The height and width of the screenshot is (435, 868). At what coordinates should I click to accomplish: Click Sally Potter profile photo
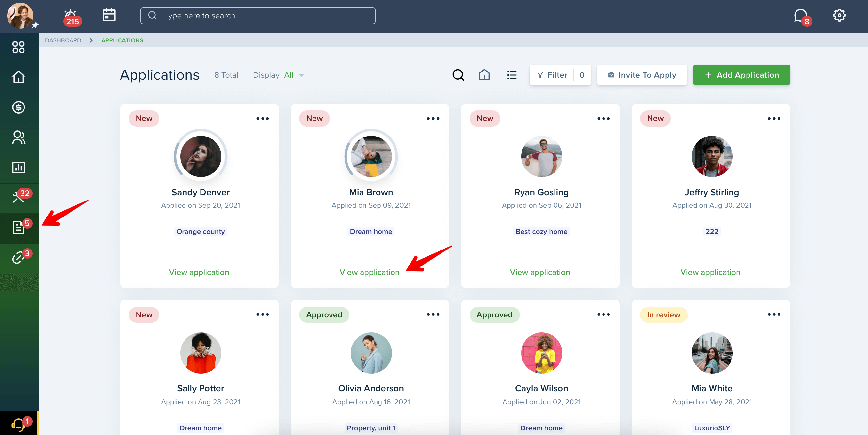tap(201, 353)
